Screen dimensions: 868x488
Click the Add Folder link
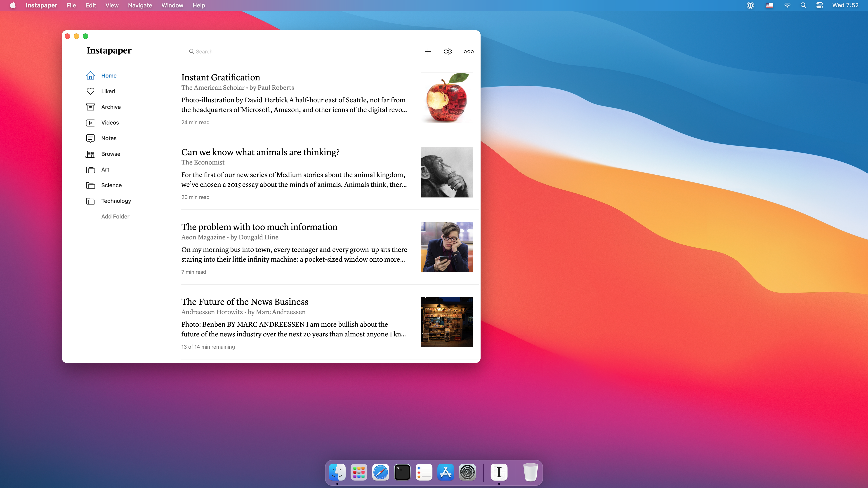click(x=115, y=217)
